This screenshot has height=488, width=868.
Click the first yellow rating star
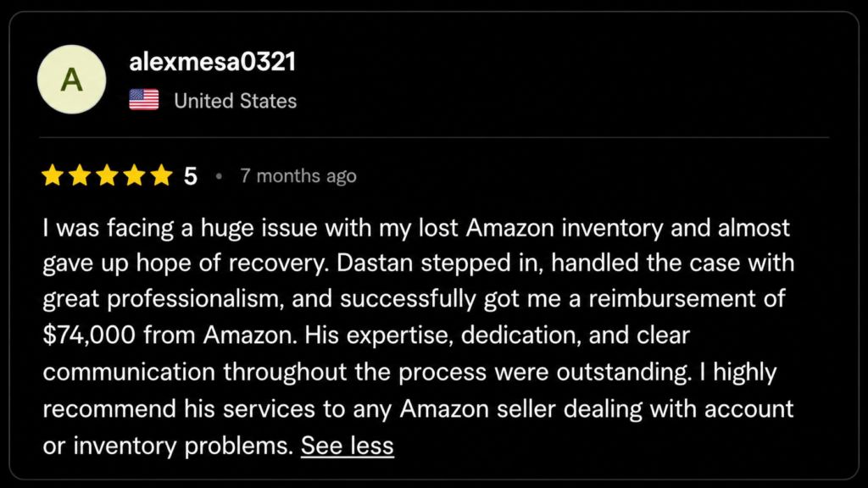click(x=53, y=176)
